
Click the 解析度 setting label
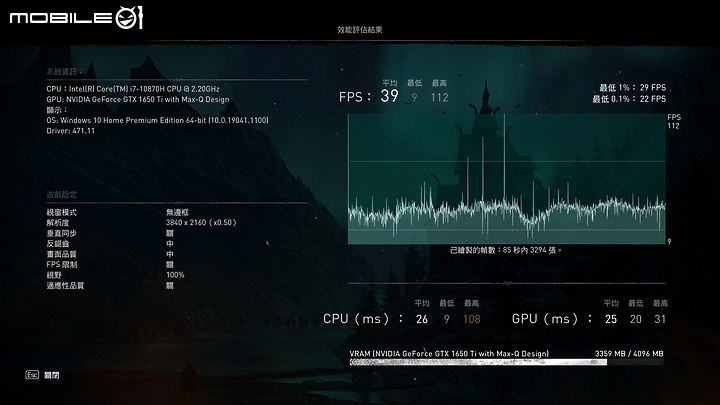pos(58,222)
